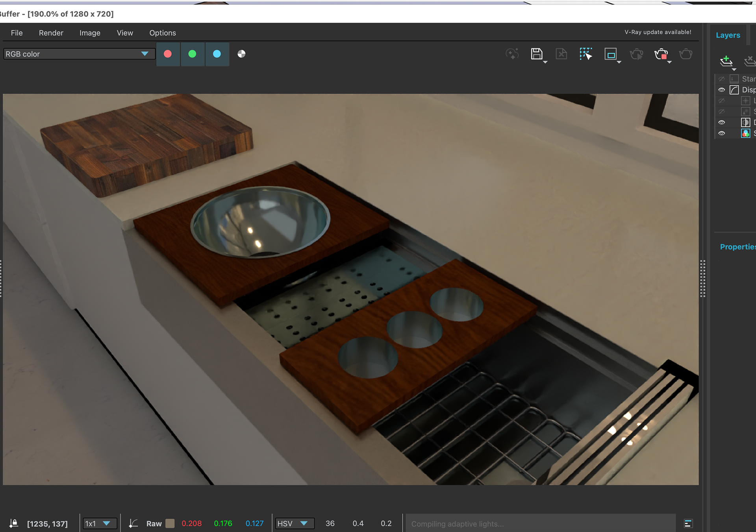Click the render teapot icon at far right

[686, 54]
